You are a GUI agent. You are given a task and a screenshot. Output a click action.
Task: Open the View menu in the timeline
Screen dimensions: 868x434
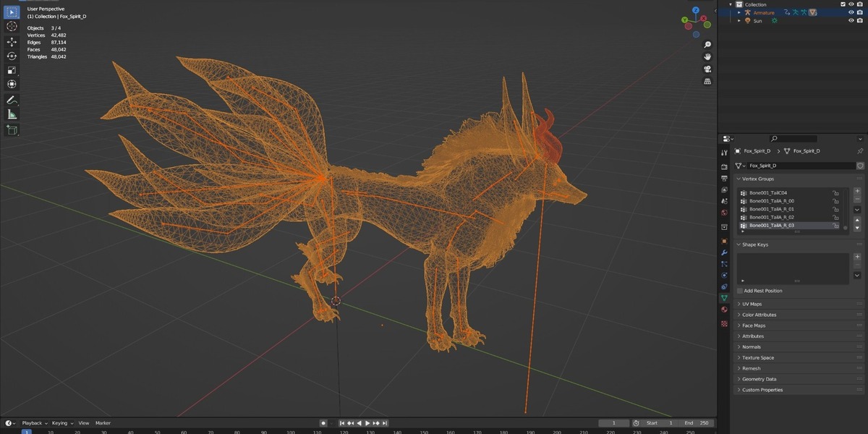tap(84, 423)
